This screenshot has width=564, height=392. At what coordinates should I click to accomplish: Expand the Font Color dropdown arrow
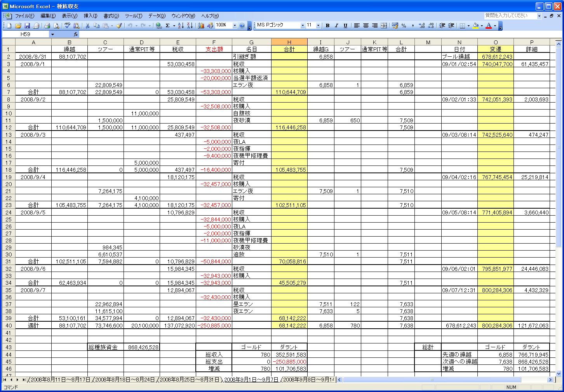495,26
